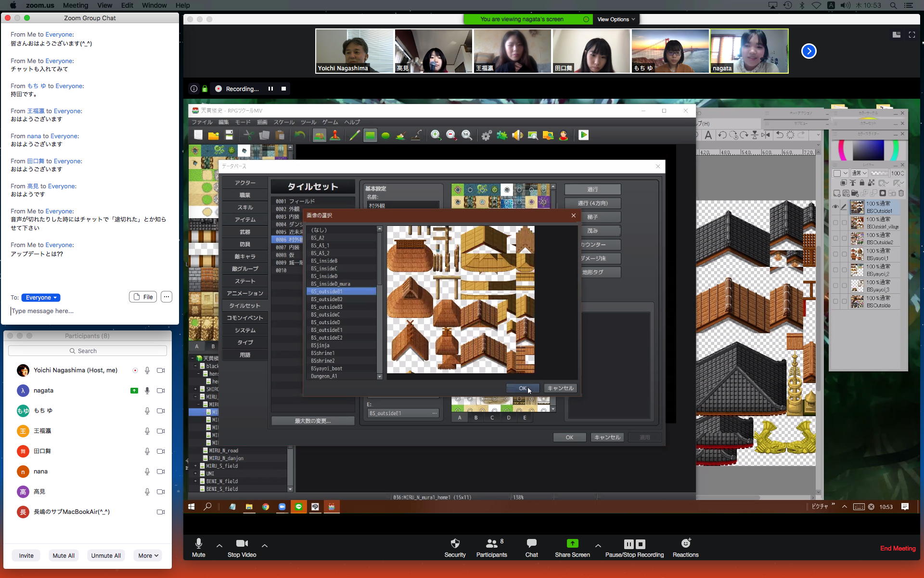Open the Window menu in the menu bar

154,5
